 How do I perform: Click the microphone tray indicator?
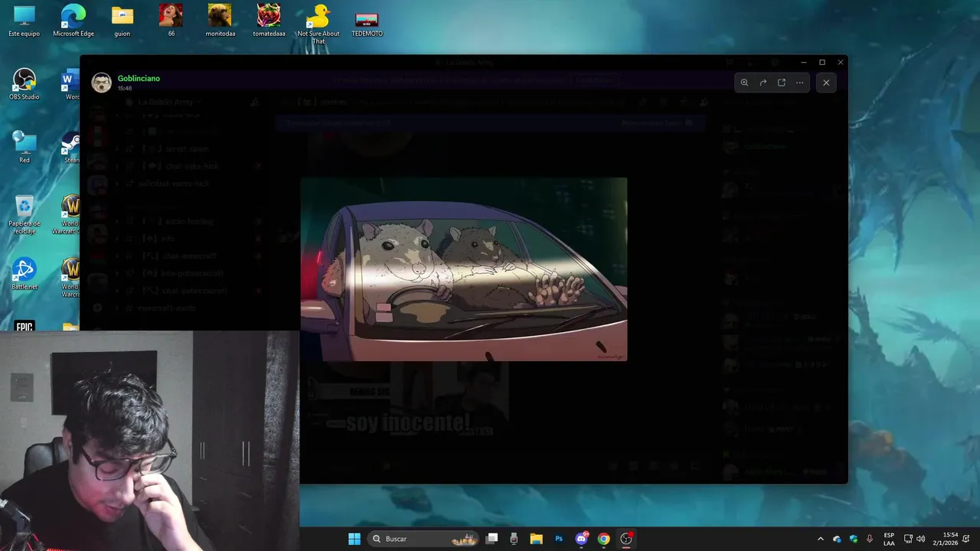click(x=870, y=539)
